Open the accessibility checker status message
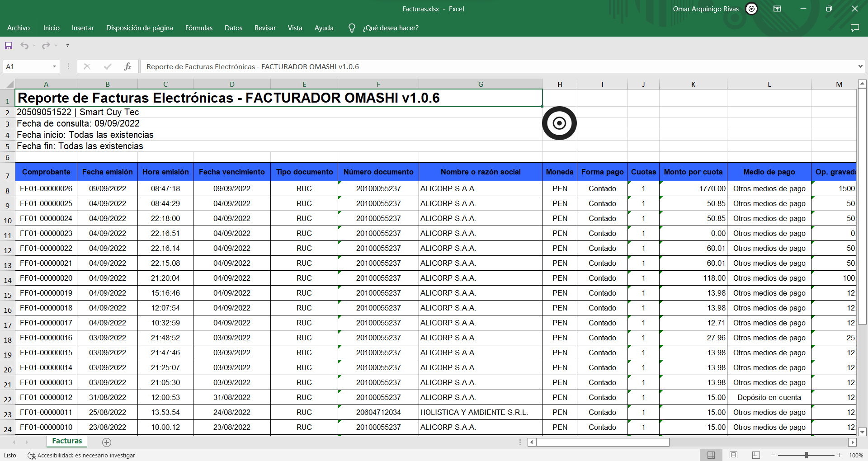Viewport: 868px width, 461px height. [81, 456]
